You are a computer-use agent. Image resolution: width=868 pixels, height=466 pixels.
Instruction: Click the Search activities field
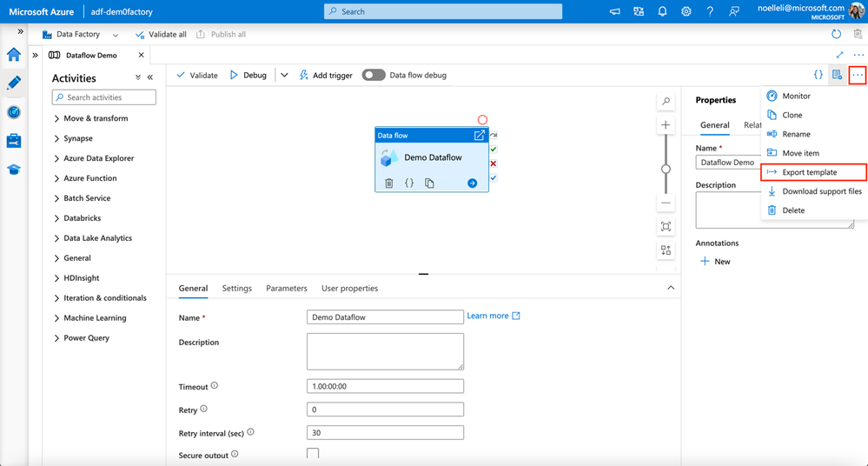(x=104, y=97)
